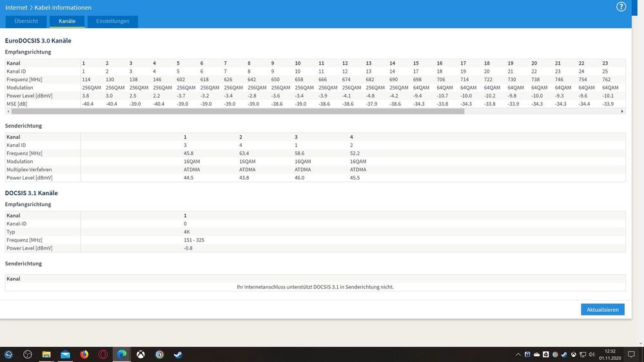This screenshot has width=644, height=362.
Task: Click the Aktualisieren button
Action: (603, 309)
